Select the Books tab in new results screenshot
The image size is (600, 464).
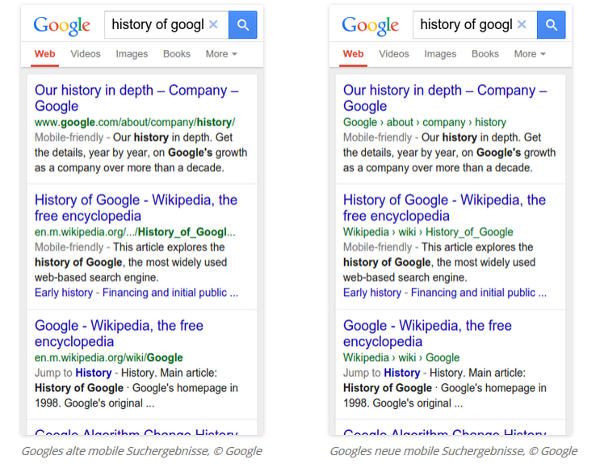point(485,54)
